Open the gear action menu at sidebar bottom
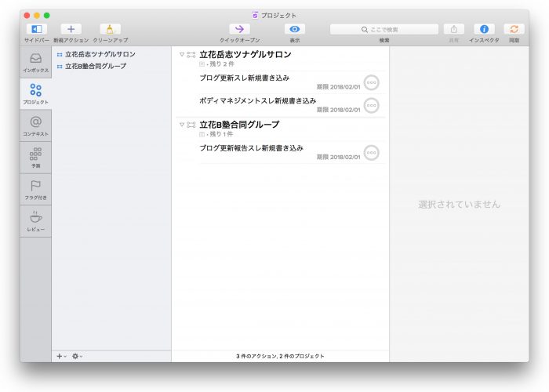The height and width of the screenshot is (392, 549). pyautogui.click(x=77, y=356)
